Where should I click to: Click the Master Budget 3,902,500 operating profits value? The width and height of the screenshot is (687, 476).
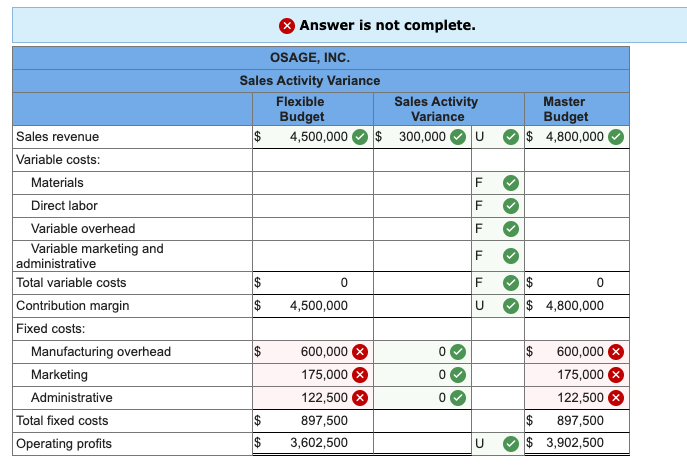[574, 443]
